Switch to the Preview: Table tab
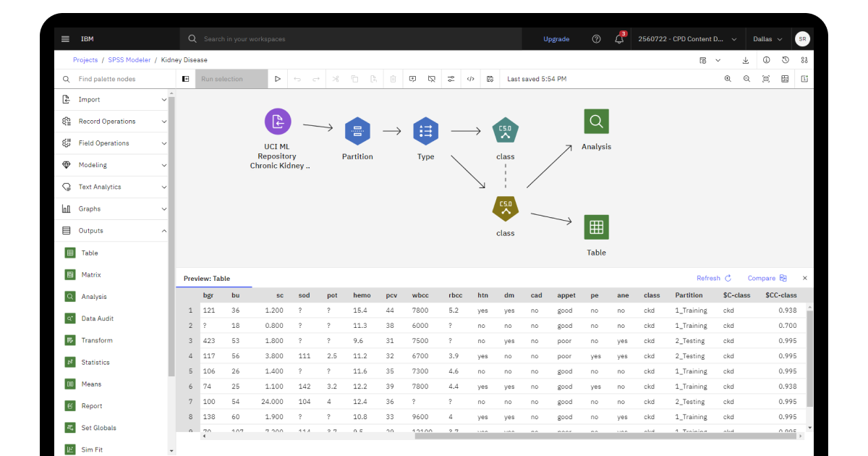The height and width of the screenshot is (456, 868). (208, 278)
